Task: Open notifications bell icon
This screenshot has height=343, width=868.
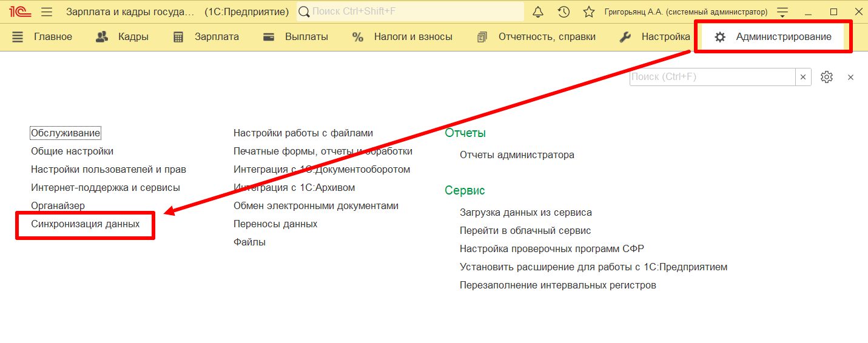Action: coord(538,12)
